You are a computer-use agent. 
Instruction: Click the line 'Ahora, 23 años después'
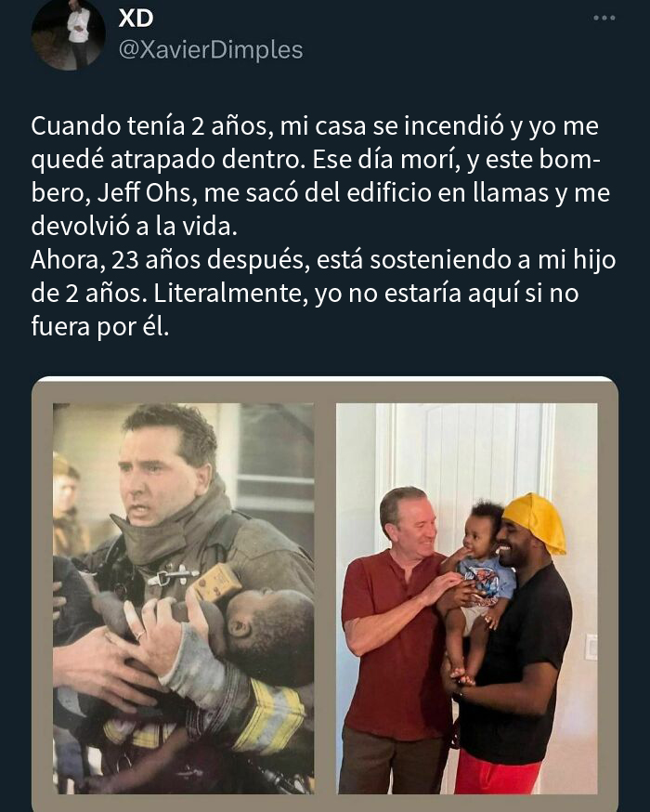coord(323,260)
